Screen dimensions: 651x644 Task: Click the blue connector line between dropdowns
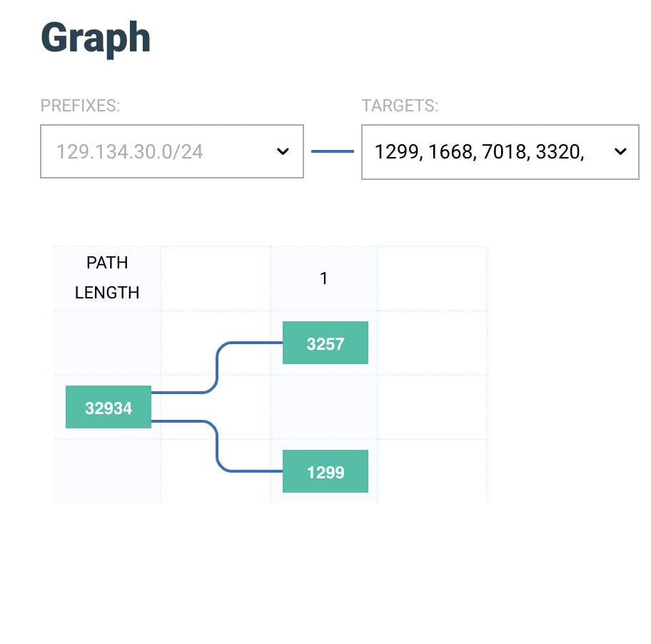coord(333,151)
